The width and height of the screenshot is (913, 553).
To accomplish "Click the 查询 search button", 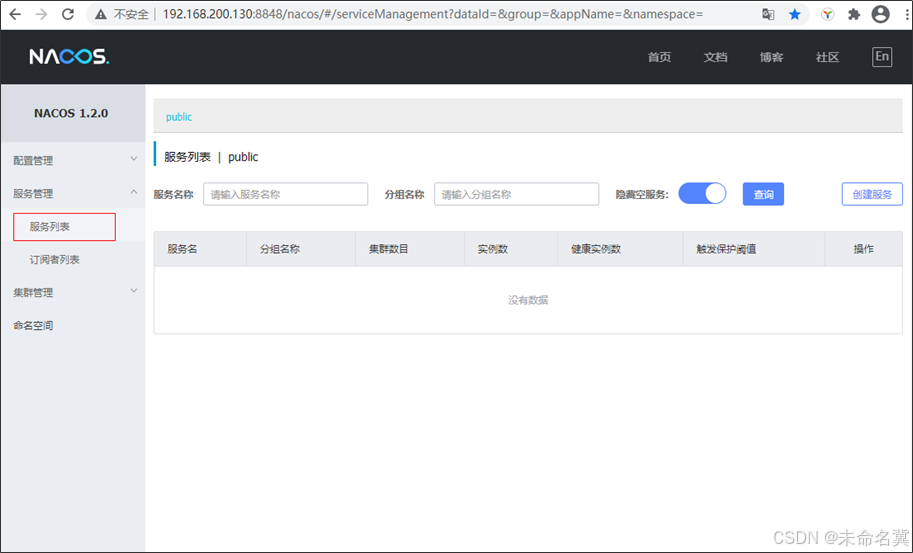I will 763,194.
